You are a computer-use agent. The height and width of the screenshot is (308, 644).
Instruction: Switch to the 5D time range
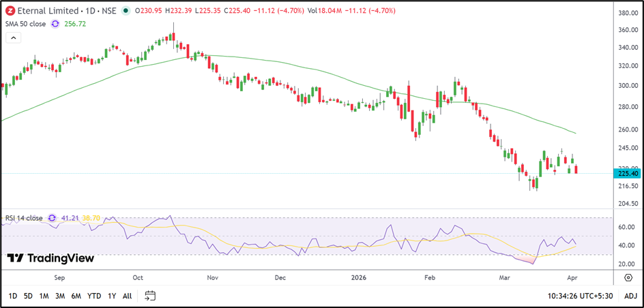[x=28, y=296]
